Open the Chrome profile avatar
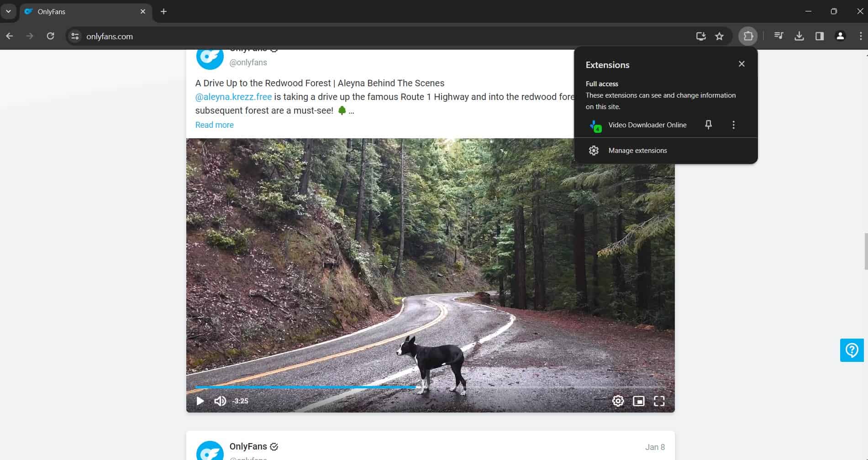 coord(840,36)
